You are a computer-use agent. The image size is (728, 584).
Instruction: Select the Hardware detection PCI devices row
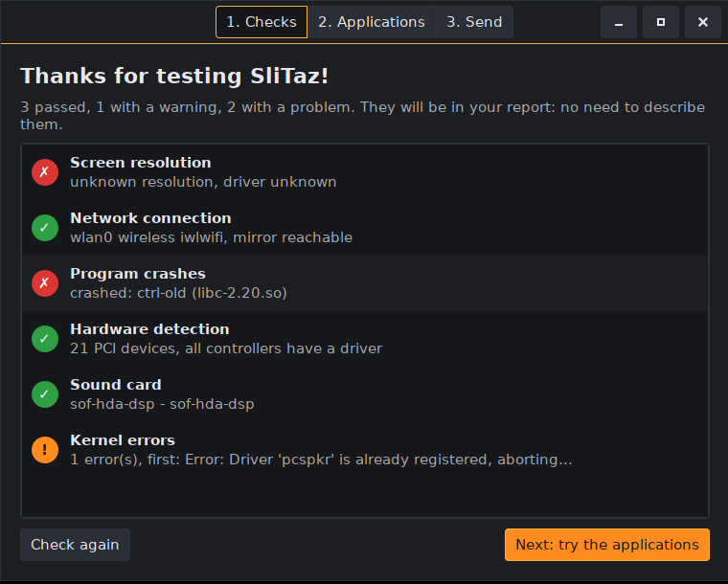pyautogui.click(x=364, y=339)
